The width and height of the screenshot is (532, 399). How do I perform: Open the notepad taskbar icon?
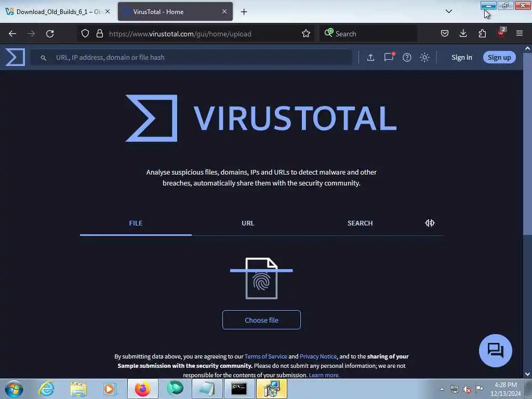(x=207, y=389)
